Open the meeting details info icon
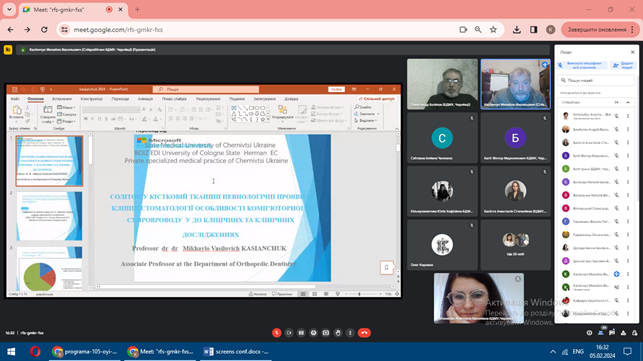Image resolution: width=643 pixels, height=361 pixels. (589, 333)
